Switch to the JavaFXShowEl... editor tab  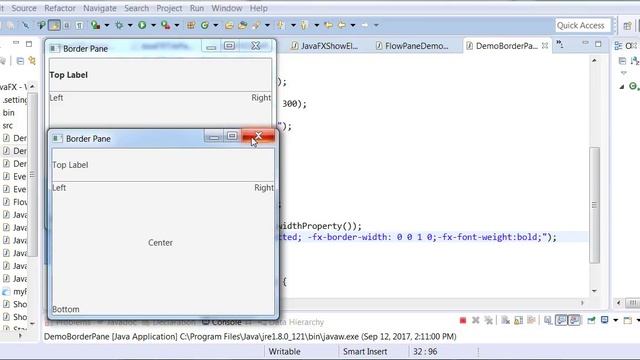(325, 46)
